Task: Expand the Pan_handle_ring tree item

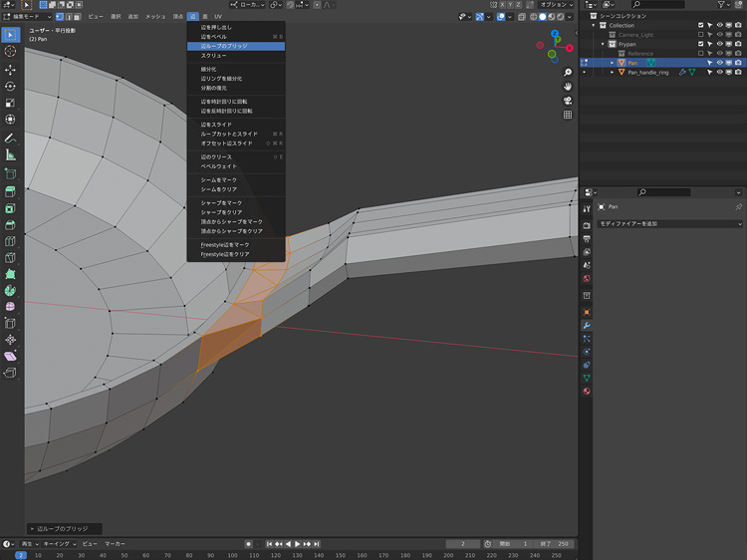Action: (x=612, y=72)
